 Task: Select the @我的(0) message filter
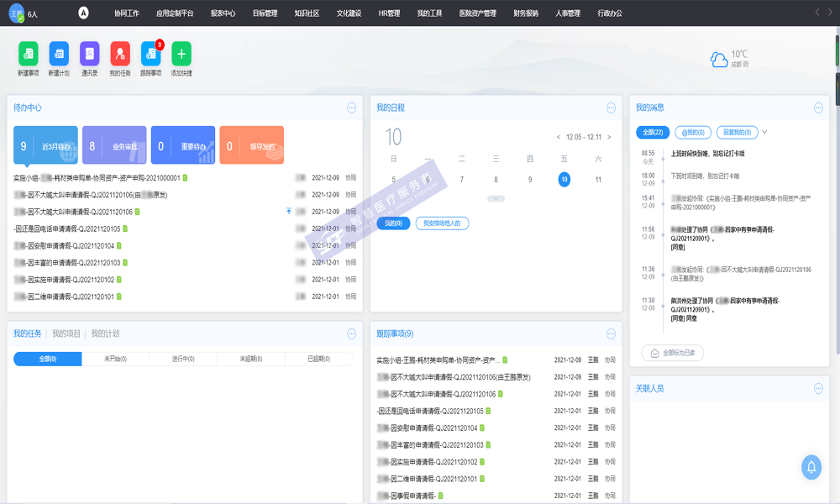click(693, 133)
